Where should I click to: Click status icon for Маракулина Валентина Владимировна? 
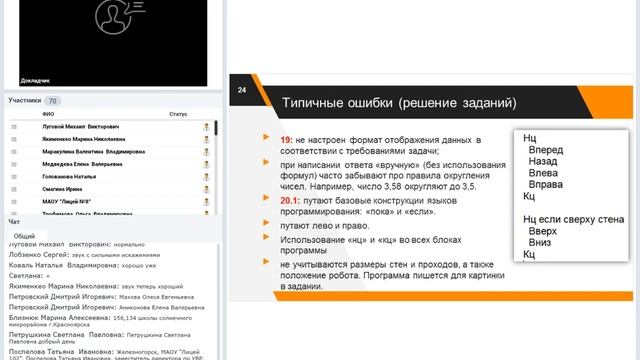click(x=207, y=152)
